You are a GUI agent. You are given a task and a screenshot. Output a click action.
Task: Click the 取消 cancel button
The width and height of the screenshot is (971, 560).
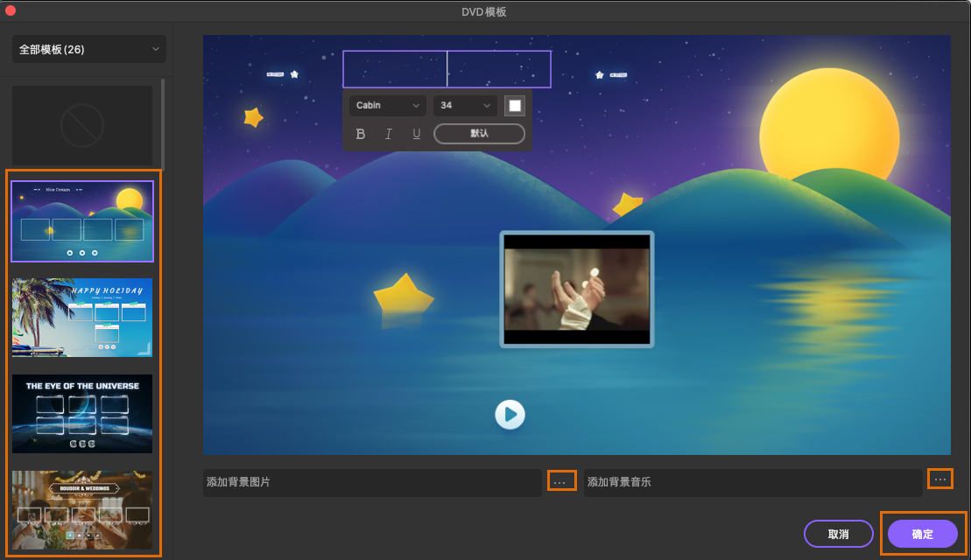tap(839, 534)
